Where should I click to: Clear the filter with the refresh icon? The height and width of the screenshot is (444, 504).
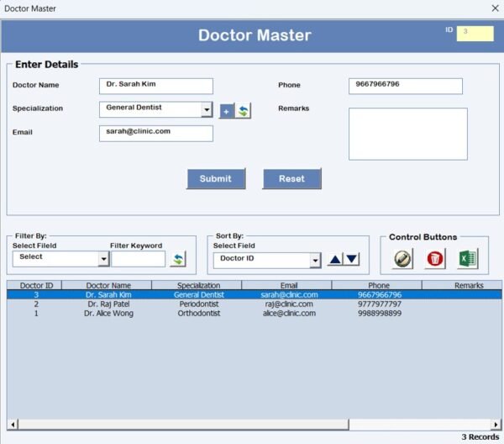coord(178,259)
